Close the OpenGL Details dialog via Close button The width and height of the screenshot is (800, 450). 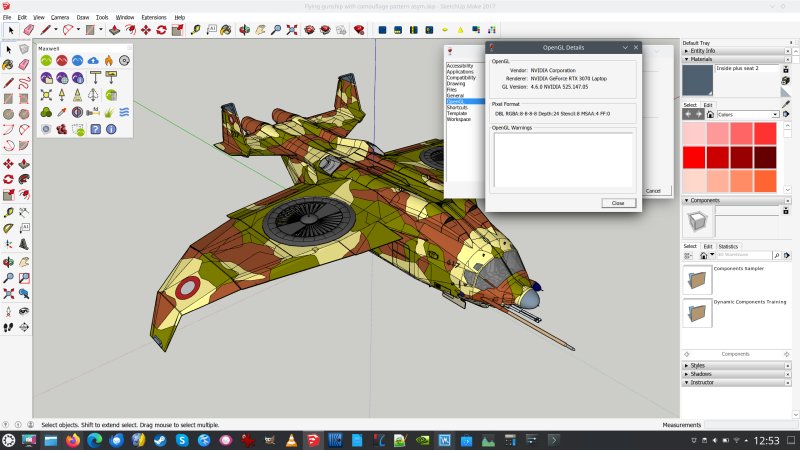pyautogui.click(x=618, y=203)
